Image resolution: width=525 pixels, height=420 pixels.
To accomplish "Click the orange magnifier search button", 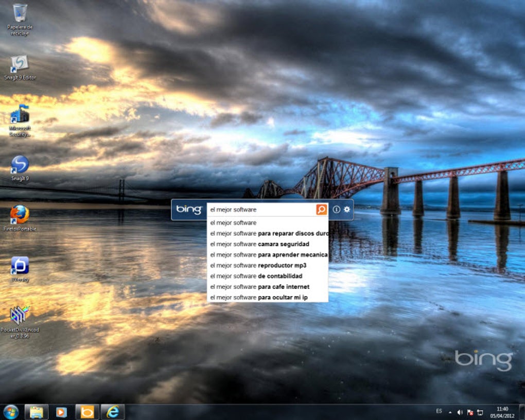I will point(321,209).
